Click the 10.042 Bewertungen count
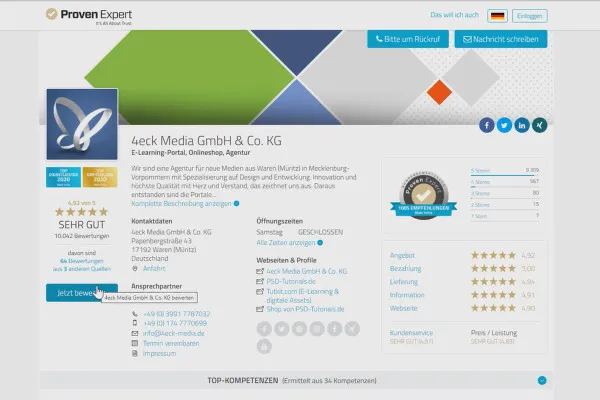The width and height of the screenshot is (600, 400). 82,236
